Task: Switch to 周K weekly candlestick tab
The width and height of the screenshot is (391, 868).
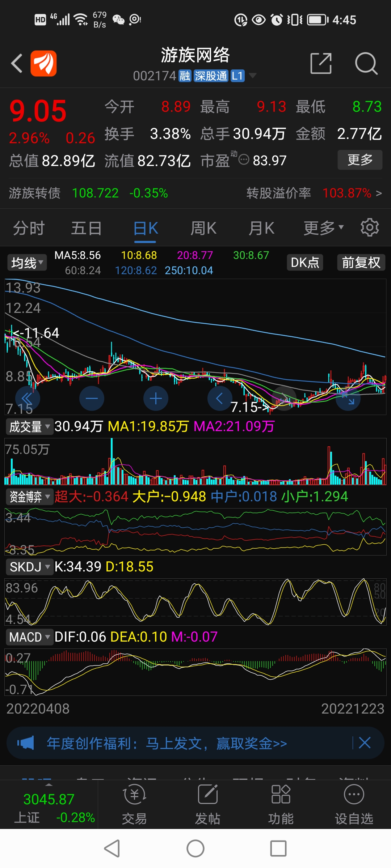Action: pos(203,228)
